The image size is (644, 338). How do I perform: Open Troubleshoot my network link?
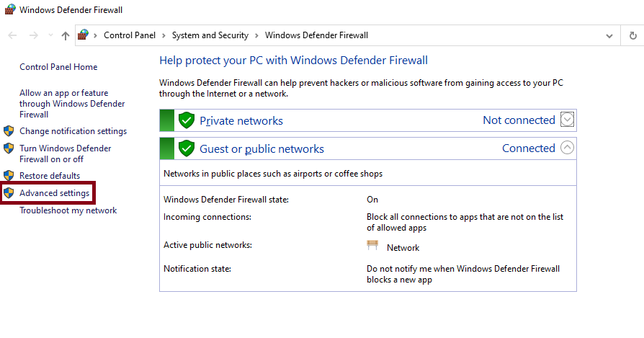[68, 210]
